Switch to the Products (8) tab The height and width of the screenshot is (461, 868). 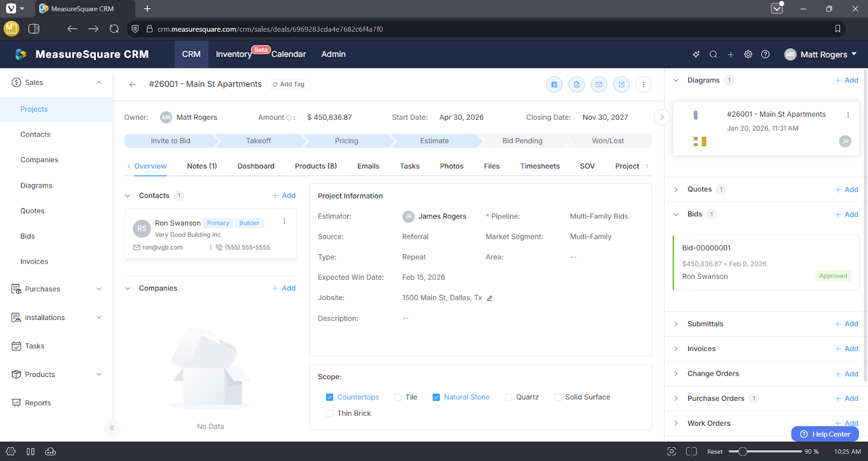click(x=316, y=167)
